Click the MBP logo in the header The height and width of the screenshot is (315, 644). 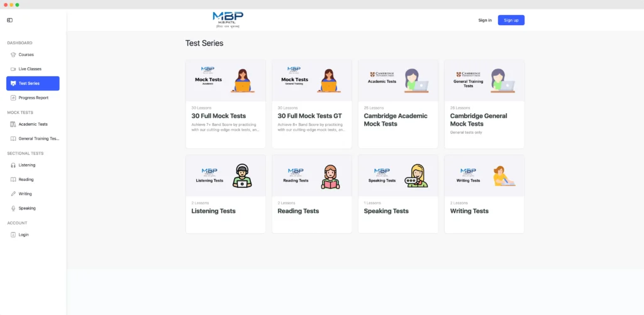click(x=227, y=19)
